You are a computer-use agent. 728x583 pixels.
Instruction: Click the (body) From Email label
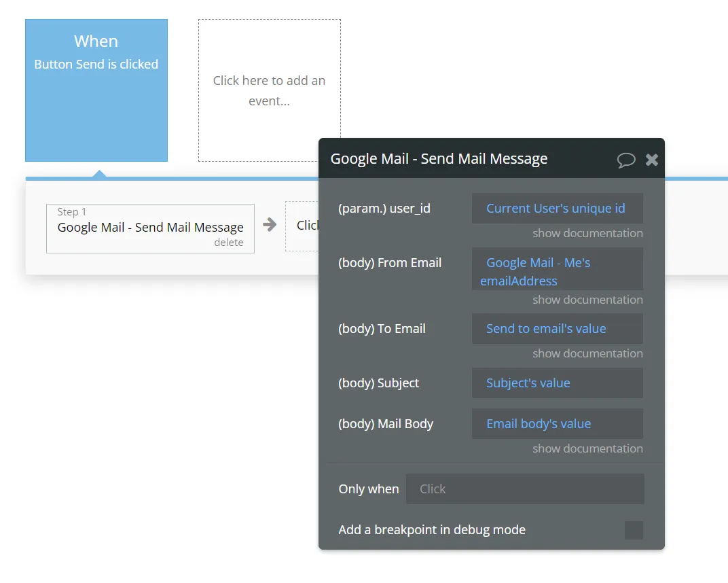(x=390, y=263)
